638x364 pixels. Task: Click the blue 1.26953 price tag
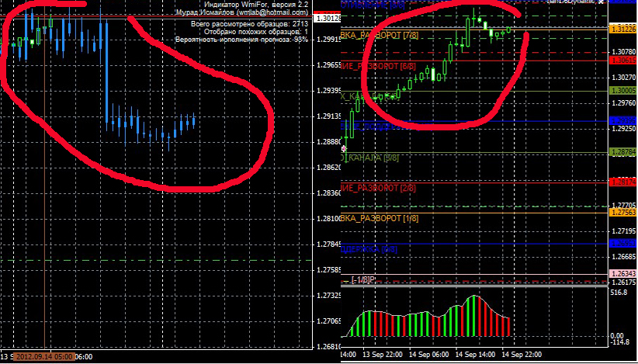coord(623,244)
